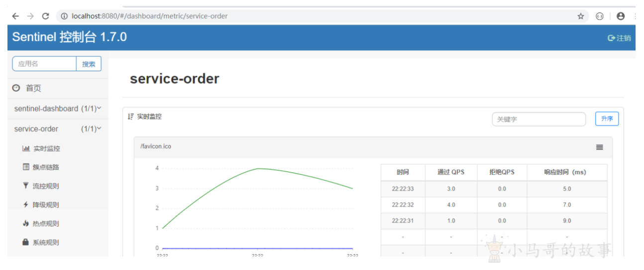
Task: Select the 22:22:31 time cell
Action: coord(403,221)
